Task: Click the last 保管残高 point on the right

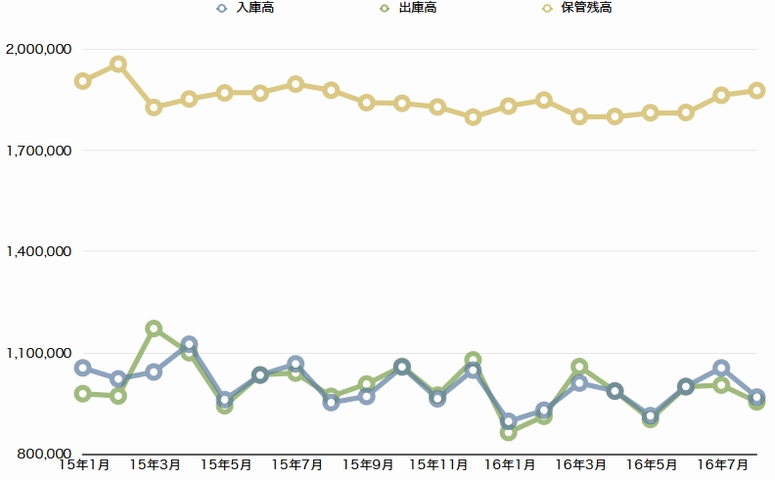Action: pyautogui.click(x=757, y=90)
